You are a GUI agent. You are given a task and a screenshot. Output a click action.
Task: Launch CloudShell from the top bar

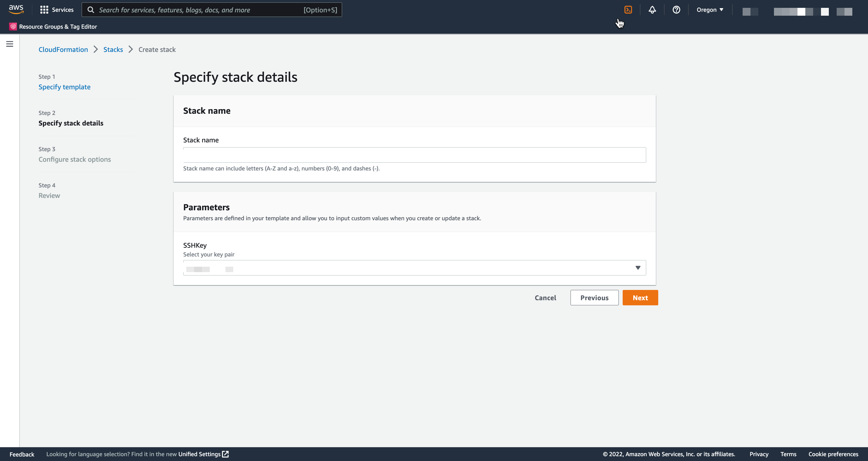tap(628, 9)
